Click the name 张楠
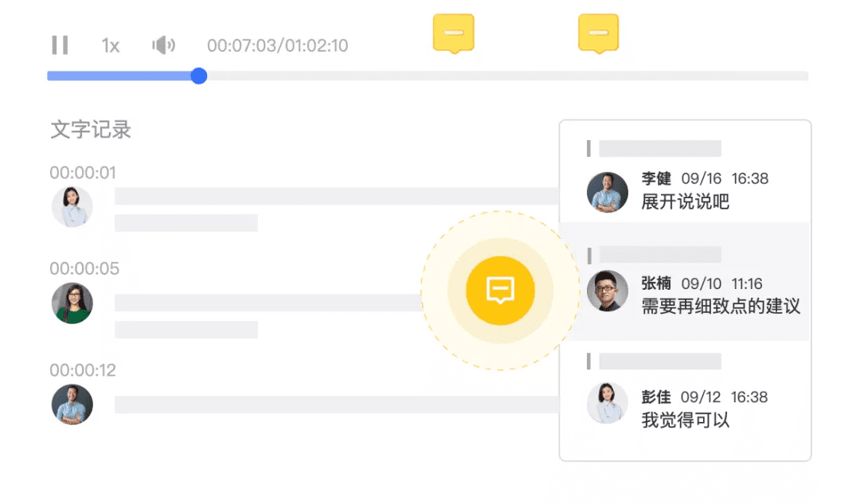The width and height of the screenshot is (860, 504). coord(656,283)
